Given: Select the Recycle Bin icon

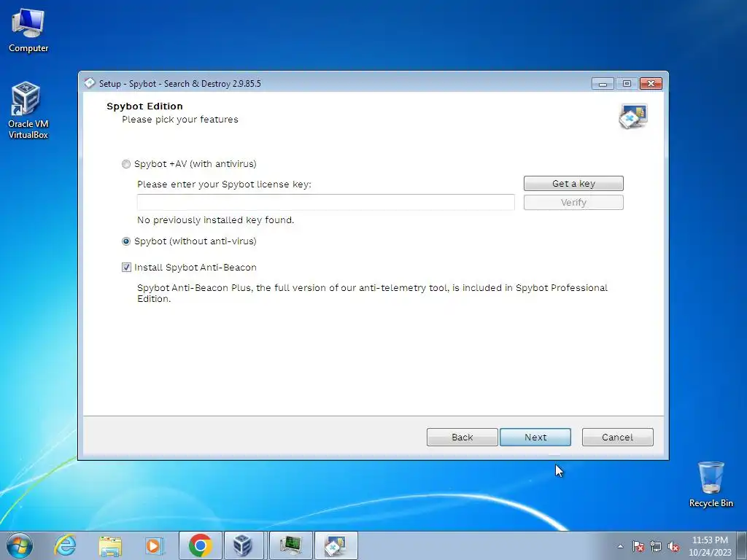Looking at the screenshot, I should coord(711,484).
